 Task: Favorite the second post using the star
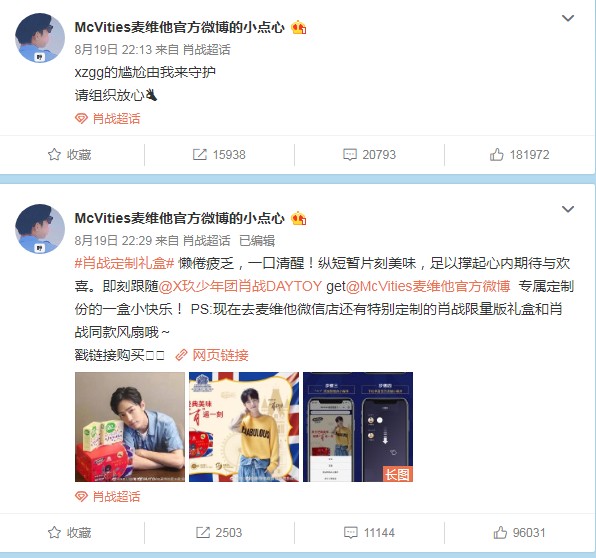54,532
